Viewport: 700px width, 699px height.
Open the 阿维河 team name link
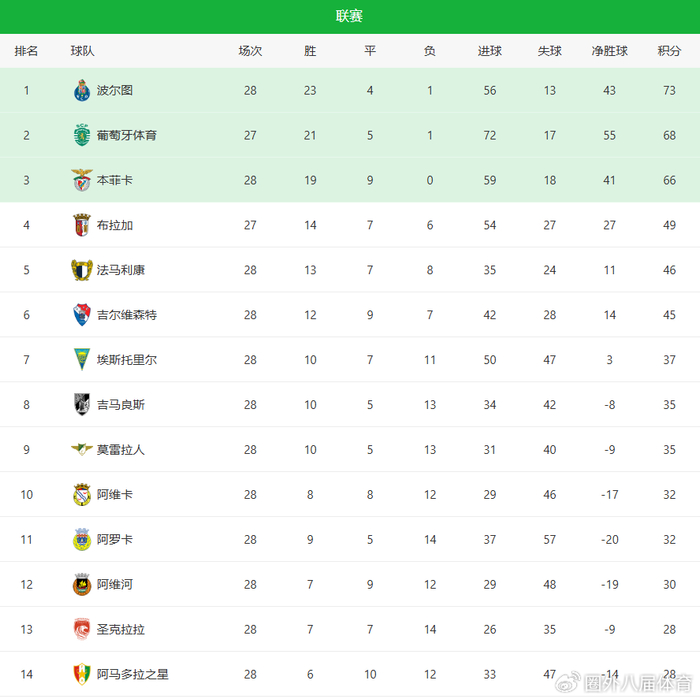click(x=115, y=585)
